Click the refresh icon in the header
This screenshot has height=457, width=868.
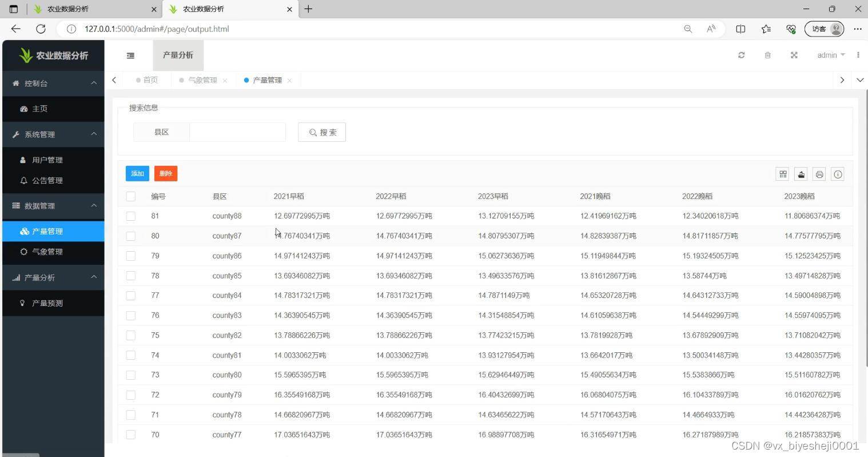coord(741,55)
